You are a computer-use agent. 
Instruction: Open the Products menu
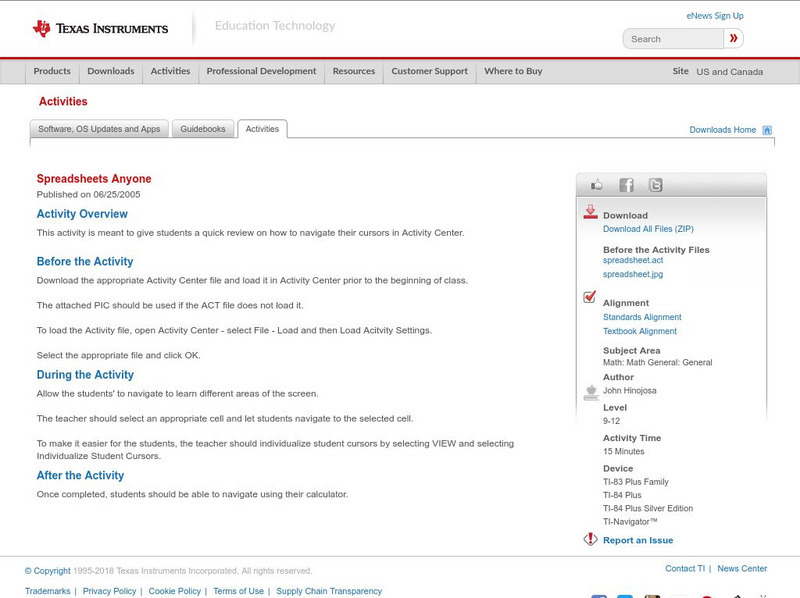52,71
